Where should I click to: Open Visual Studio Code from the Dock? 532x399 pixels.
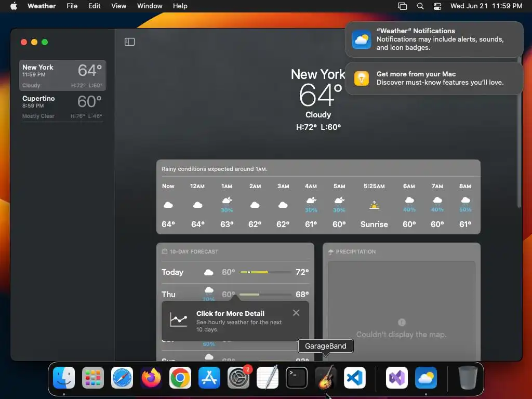point(355,378)
